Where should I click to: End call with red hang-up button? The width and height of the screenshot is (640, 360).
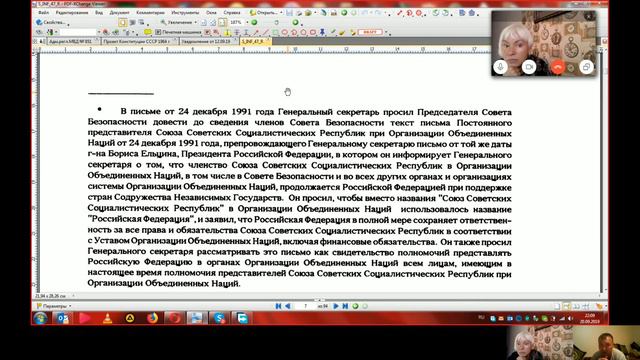pyautogui.click(x=558, y=67)
